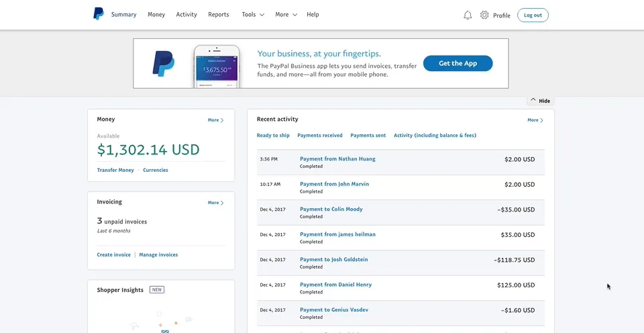Screen dimensions: 644x333
Task: Click the $125.00 USD amount
Action: 516,285
